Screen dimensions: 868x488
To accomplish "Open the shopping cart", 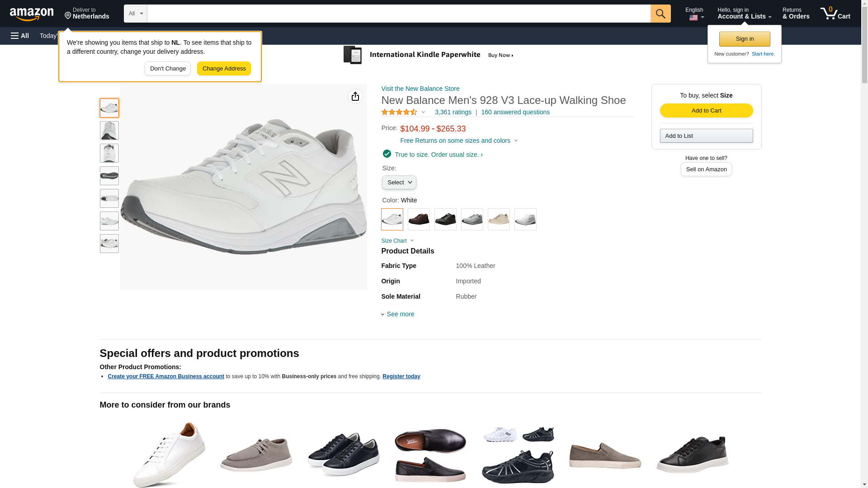I will tap(835, 14).
